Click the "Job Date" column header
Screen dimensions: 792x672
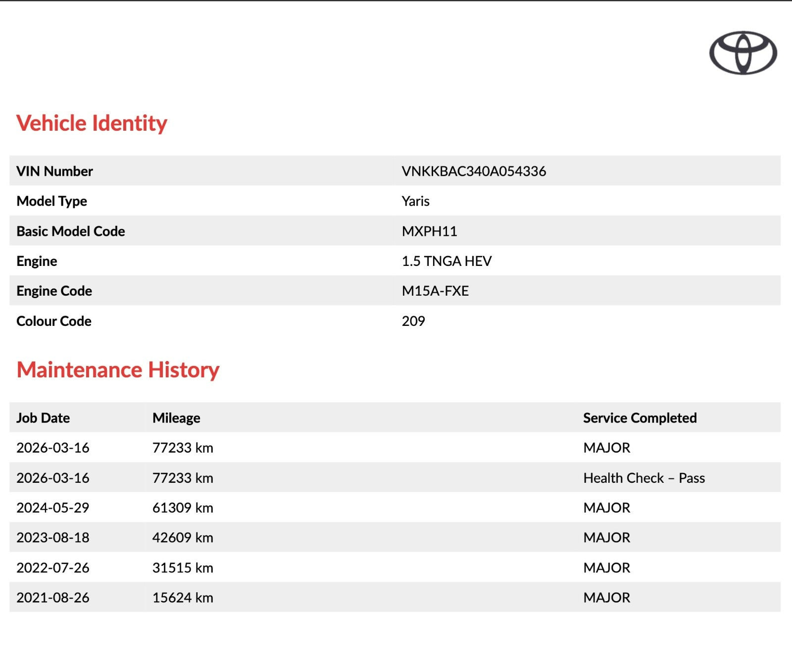(x=43, y=418)
